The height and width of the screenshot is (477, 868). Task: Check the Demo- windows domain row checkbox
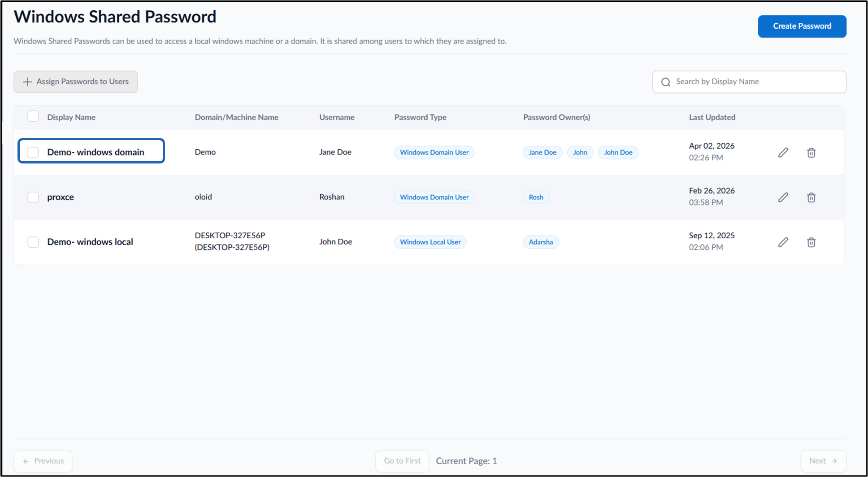[33, 152]
